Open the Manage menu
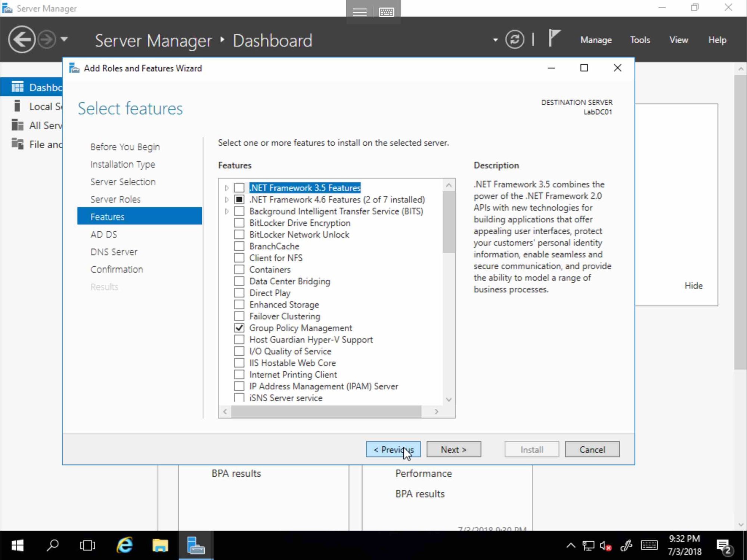This screenshot has width=747, height=560. 596,40
